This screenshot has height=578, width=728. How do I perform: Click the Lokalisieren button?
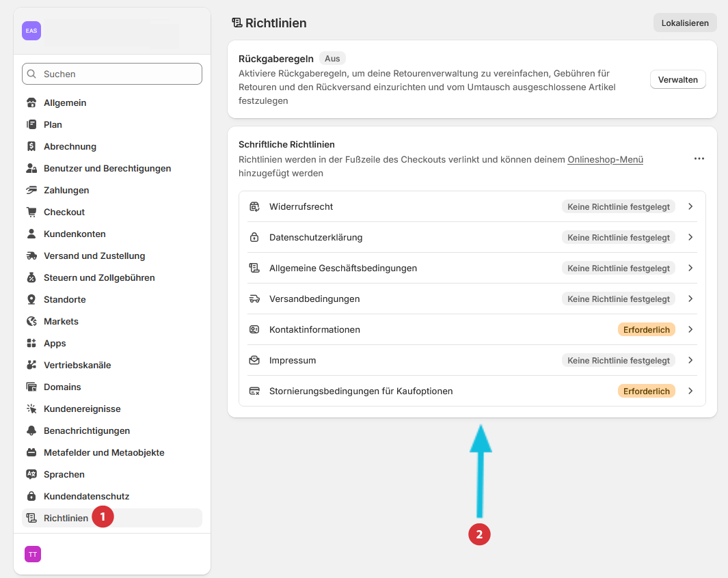point(685,23)
